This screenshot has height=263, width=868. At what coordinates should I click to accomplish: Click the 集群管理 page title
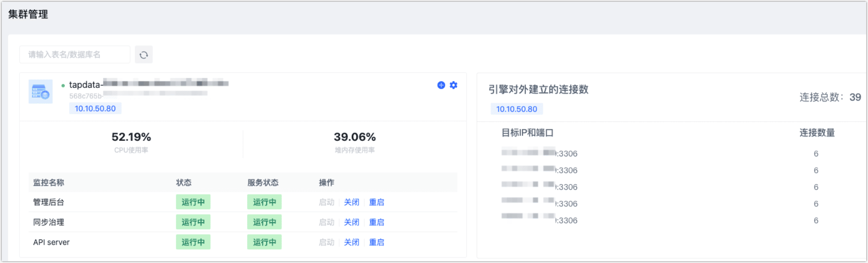pos(28,14)
